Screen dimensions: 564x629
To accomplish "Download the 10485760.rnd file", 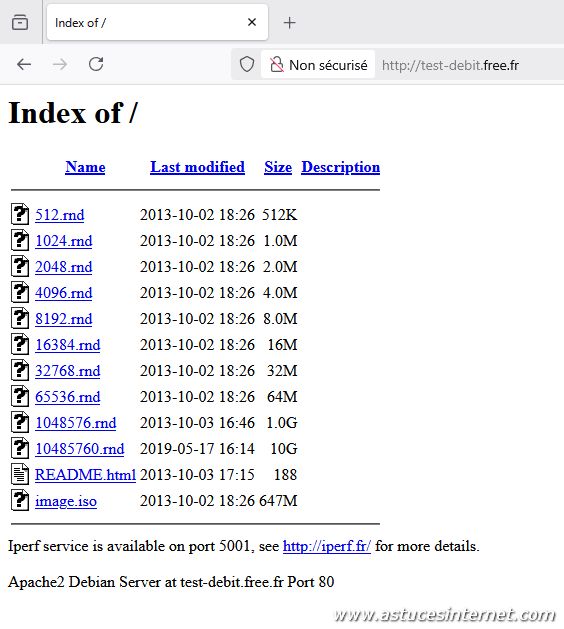I will point(80,449).
